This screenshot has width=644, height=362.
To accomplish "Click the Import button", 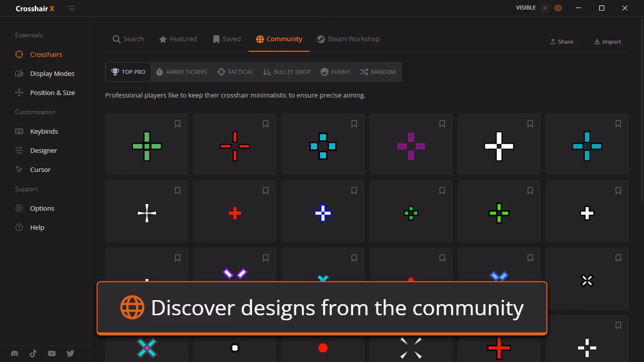I will (x=607, y=42).
